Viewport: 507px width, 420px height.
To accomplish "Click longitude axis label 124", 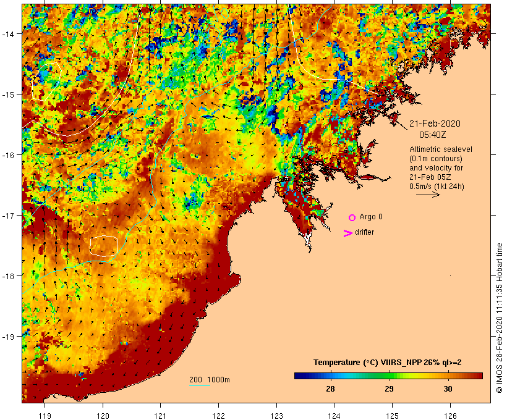I will (334, 416).
